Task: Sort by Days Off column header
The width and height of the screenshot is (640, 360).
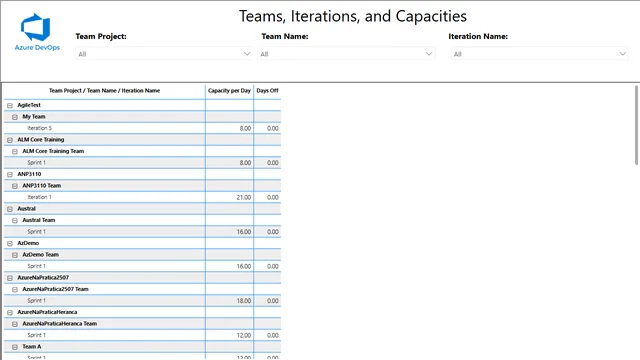Action: click(267, 91)
